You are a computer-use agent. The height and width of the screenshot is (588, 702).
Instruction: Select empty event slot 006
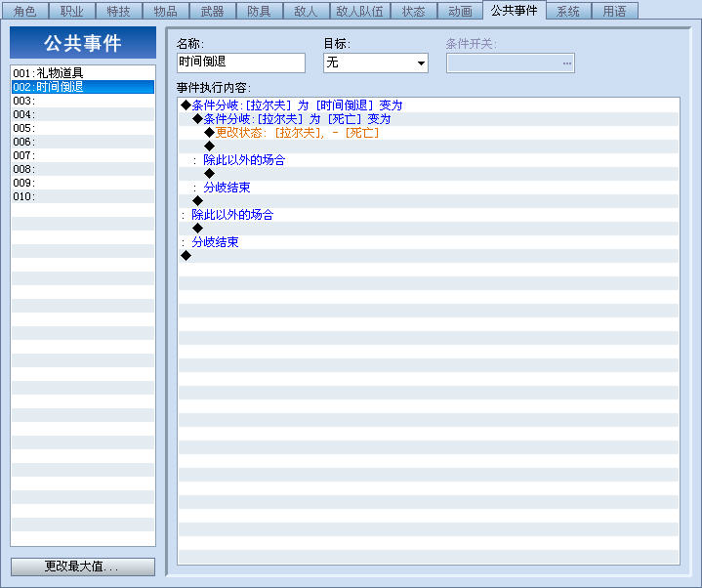tap(83, 142)
